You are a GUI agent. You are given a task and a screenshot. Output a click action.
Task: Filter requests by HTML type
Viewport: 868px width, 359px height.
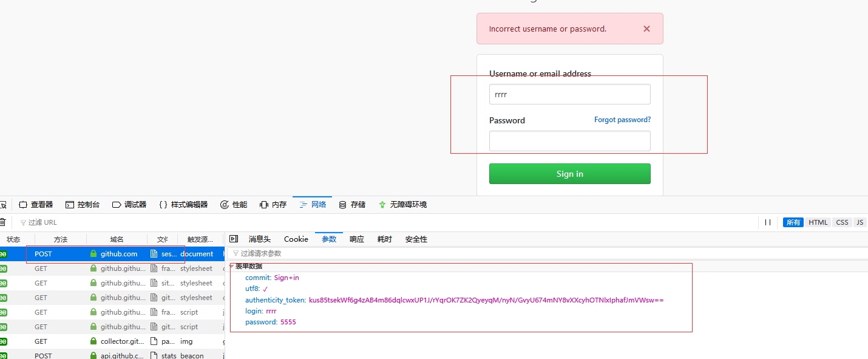coord(818,222)
